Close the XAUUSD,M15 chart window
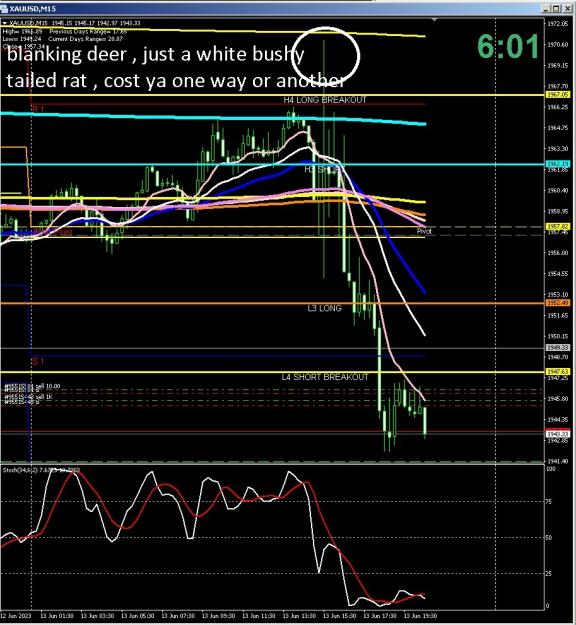This screenshot has width=576, height=625. [x=566, y=8]
